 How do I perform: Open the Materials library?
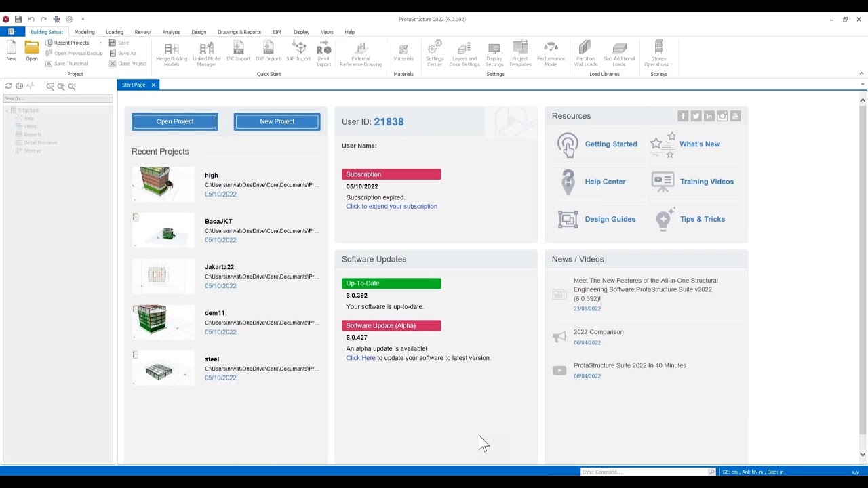pos(403,52)
